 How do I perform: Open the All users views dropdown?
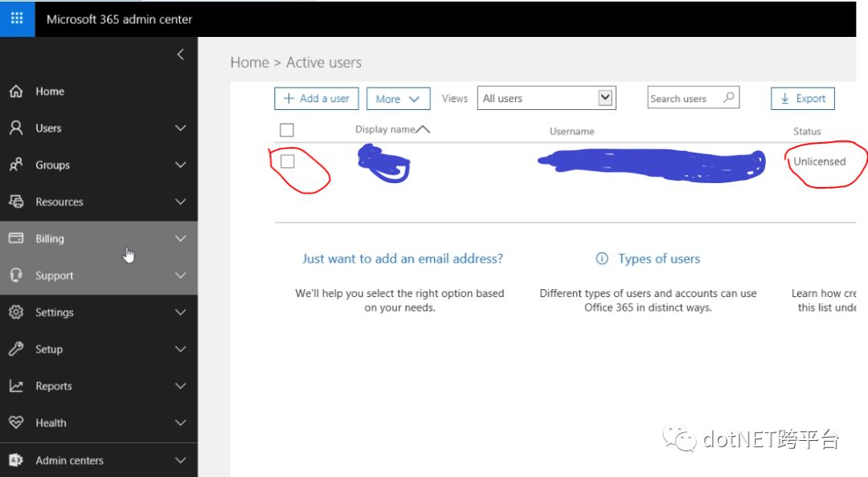[x=547, y=98]
